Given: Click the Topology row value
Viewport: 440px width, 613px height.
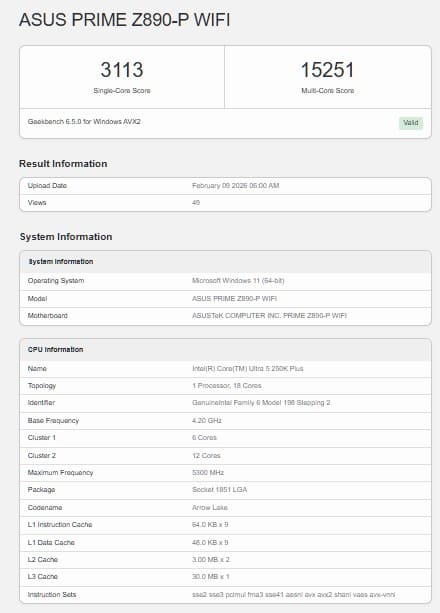Looking at the screenshot, I should click(226, 385).
